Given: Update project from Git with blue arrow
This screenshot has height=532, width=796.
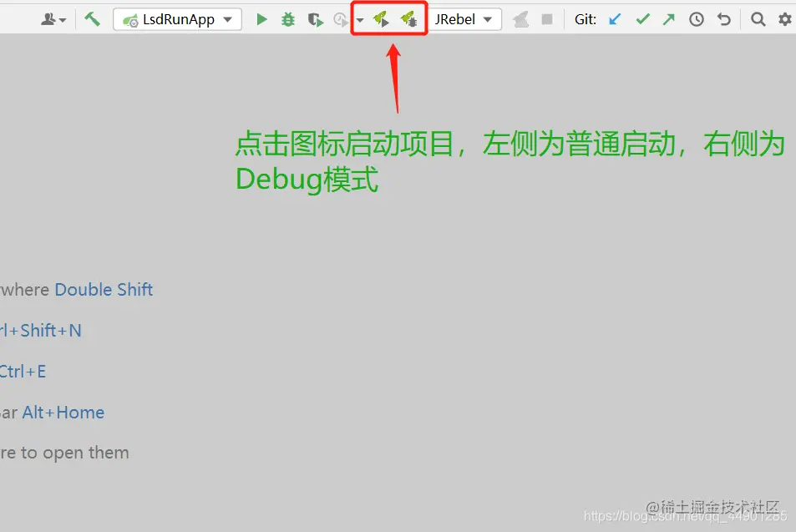Looking at the screenshot, I should click(x=614, y=18).
